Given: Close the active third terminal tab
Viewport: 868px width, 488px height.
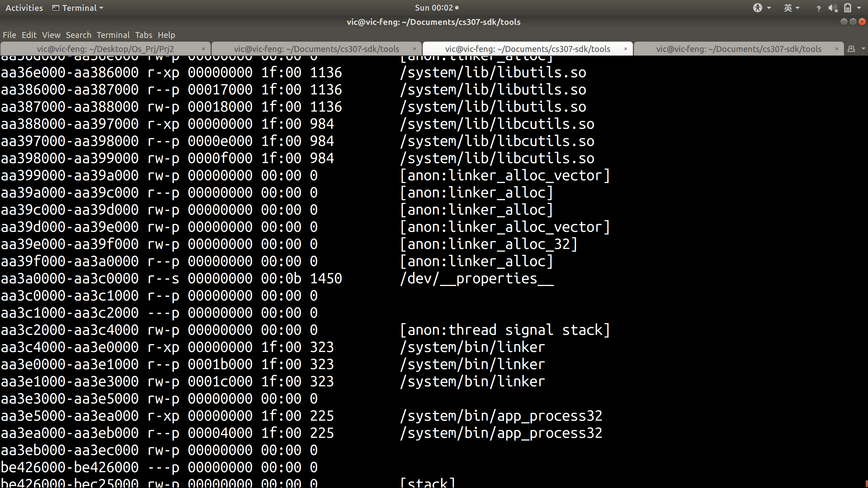Looking at the screenshot, I should point(625,49).
